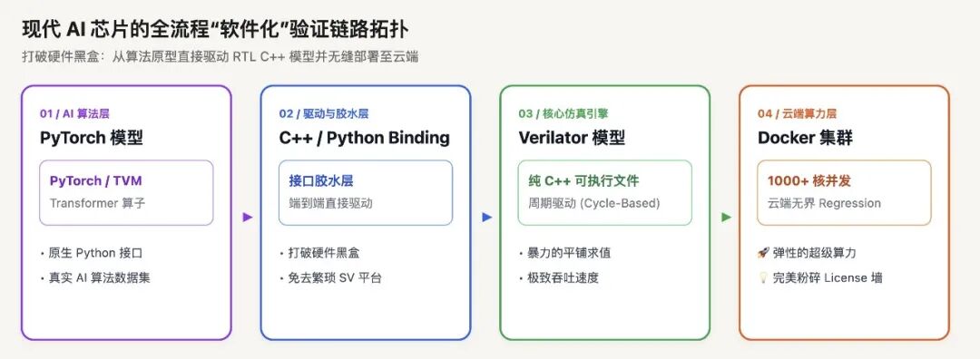Click the 02 / 驱动与胶水层 label

click(324, 113)
